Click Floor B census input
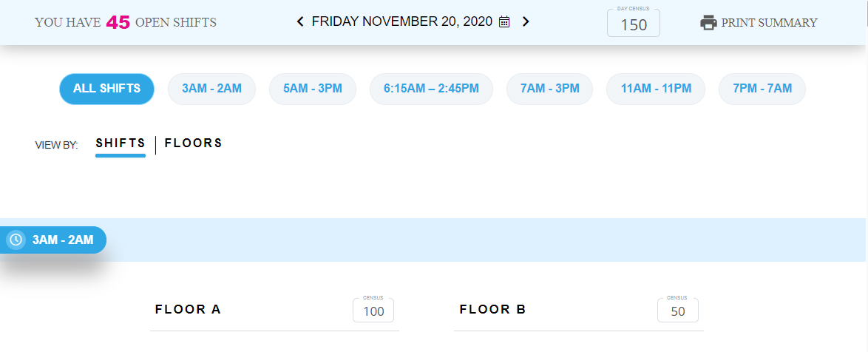868x352 pixels. [677, 311]
